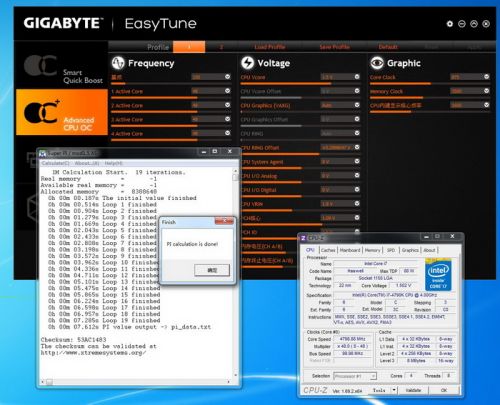Open Super PI Help menu
Viewport: 500px width, 405px height.
pos(114,163)
